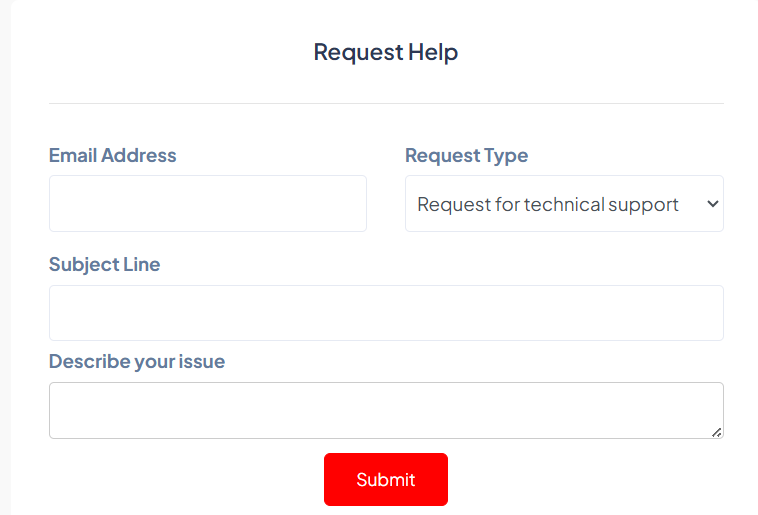Focus the Subject Line text box
The width and height of the screenshot is (758, 515).
point(385,313)
